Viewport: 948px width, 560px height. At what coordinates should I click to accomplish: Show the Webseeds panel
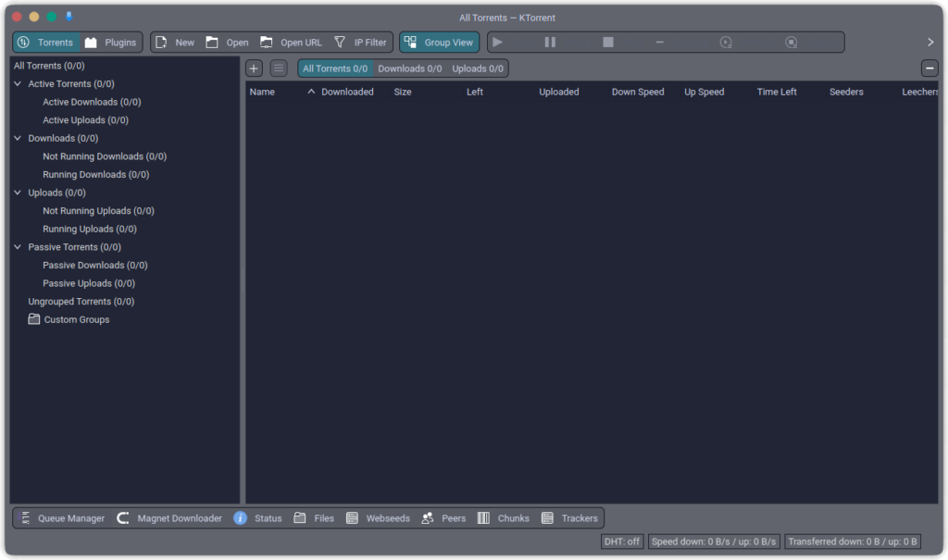(x=378, y=518)
